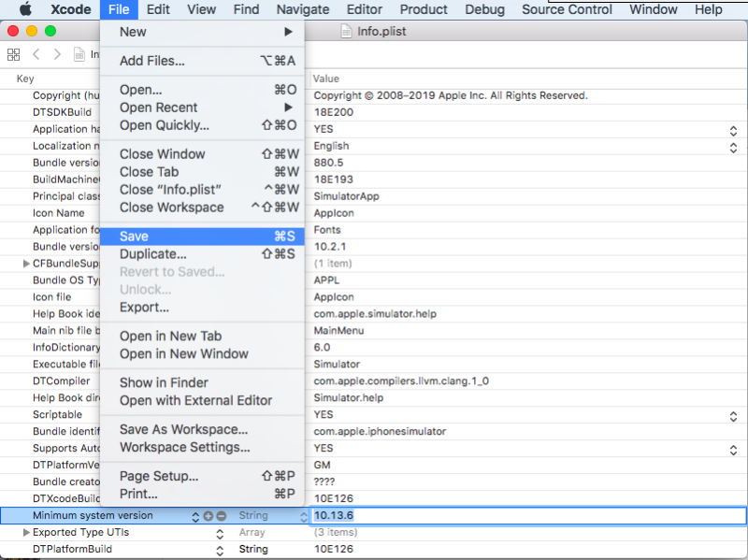Open the Source Control menu
Image resolution: width=748 pixels, height=560 pixels.
point(567,9)
